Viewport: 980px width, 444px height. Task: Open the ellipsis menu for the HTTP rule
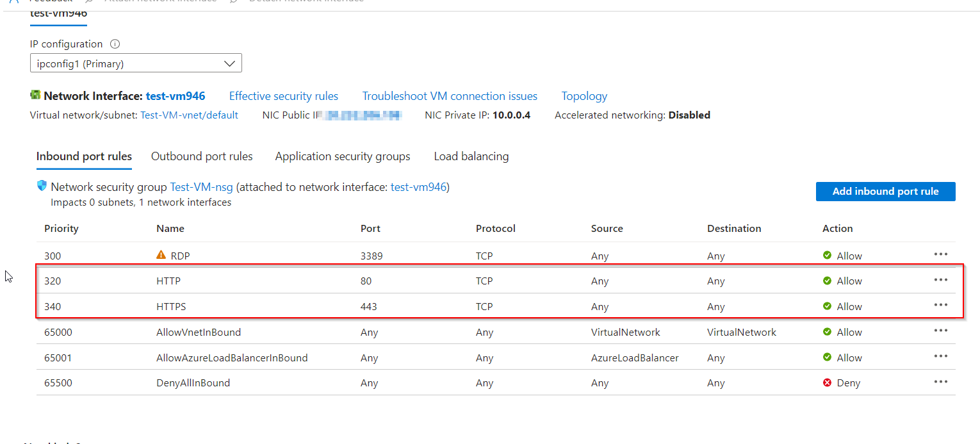[x=940, y=280]
